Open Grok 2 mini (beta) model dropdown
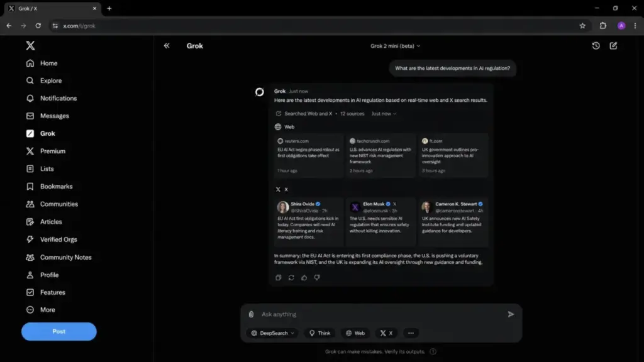The width and height of the screenshot is (644, 362). tap(395, 46)
